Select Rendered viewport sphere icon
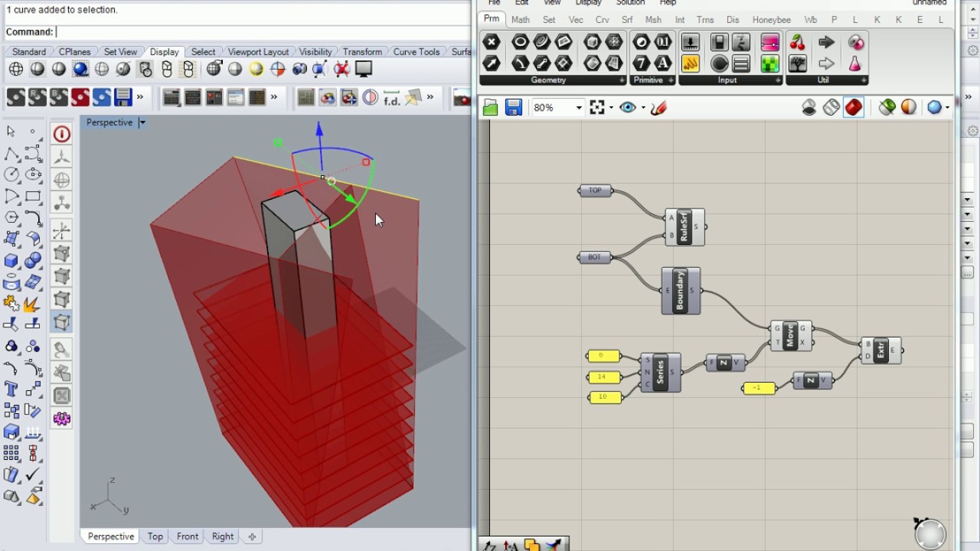 pos(80,69)
